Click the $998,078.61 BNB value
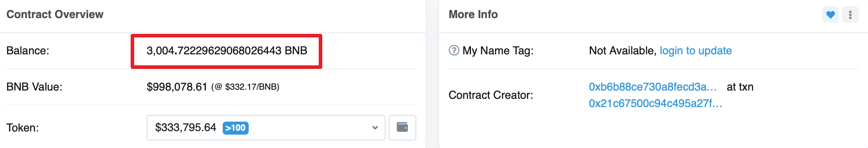This screenshot has height=148, width=868. pos(177,87)
